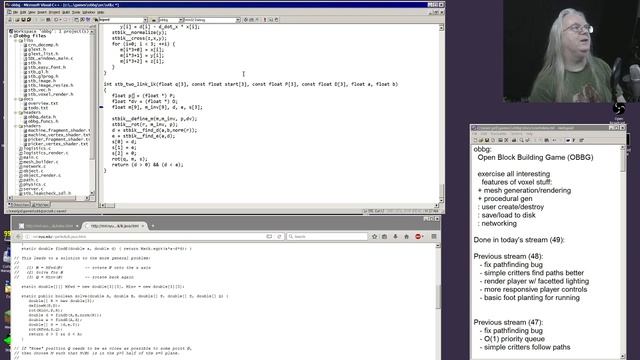The image size is (640, 360).
Task: Click the Firefox home icon
Action: pyautogui.click(x=406, y=236)
